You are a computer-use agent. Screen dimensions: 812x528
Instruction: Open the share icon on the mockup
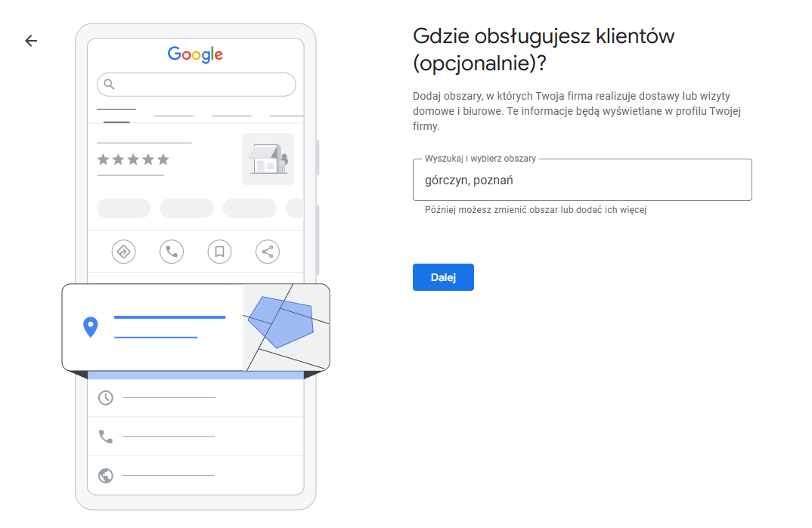click(x=268, y=252)
